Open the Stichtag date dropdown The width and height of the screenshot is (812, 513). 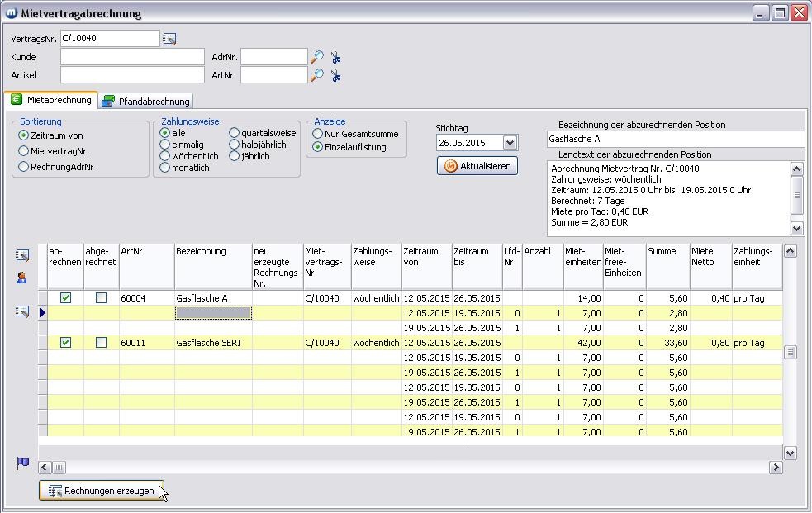click(509, 143)
